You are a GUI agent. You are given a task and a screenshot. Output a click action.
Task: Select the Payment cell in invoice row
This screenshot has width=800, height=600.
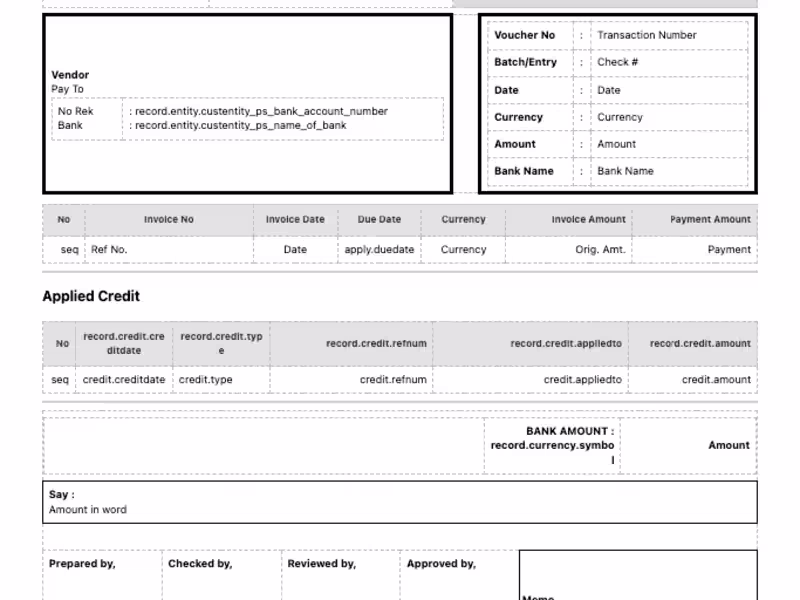[x=695, y=249]
